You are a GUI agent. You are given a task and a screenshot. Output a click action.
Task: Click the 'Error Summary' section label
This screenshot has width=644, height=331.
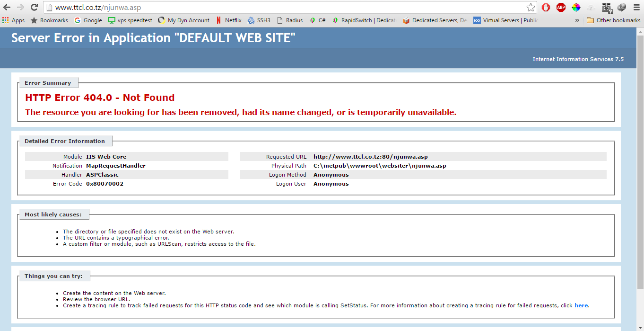pyautogui.click(x=48, y=83)
